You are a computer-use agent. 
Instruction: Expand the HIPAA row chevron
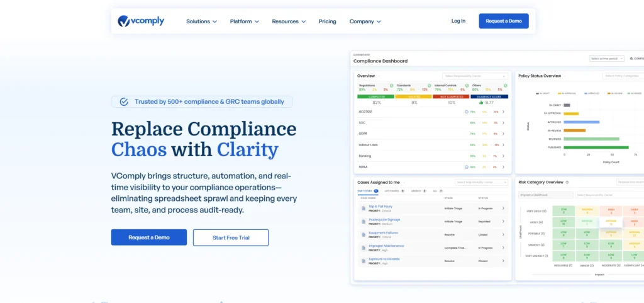point(504,168)
